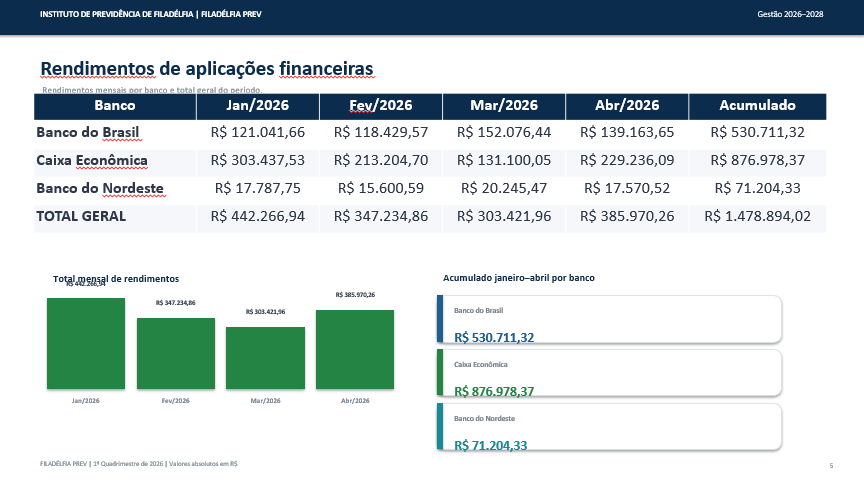Click the Abr/2026 bar of the chart
The width and height of the screenshot is (864, 487).
pyautogui.click(x=355, y=350)
